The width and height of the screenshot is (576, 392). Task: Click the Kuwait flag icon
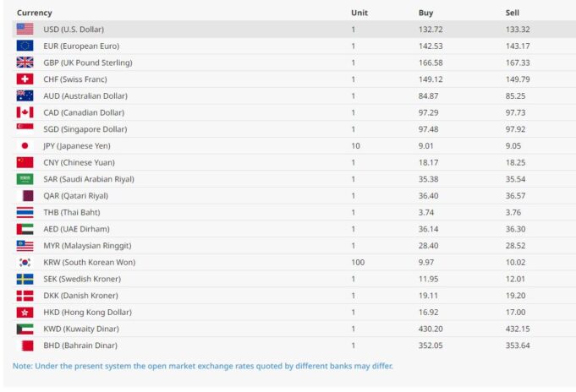(x=25, y=329)
